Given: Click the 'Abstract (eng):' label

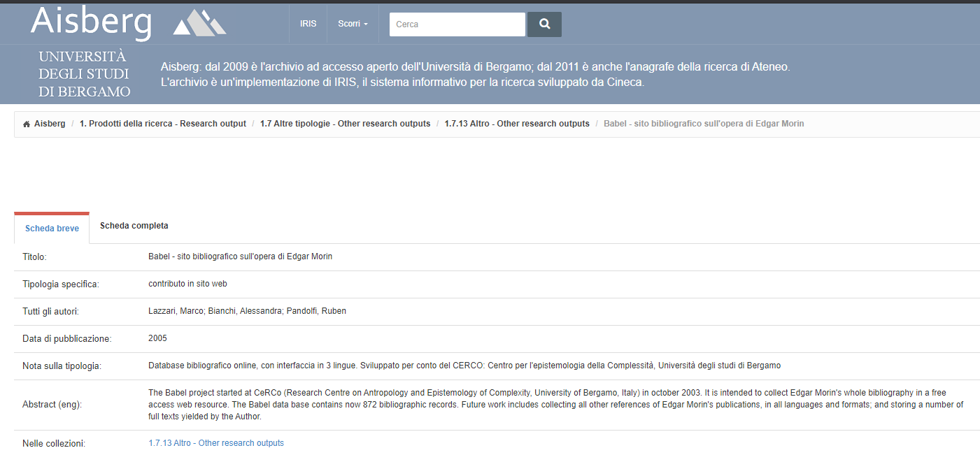Looking at the screenshot, I should tap(52, 405).
